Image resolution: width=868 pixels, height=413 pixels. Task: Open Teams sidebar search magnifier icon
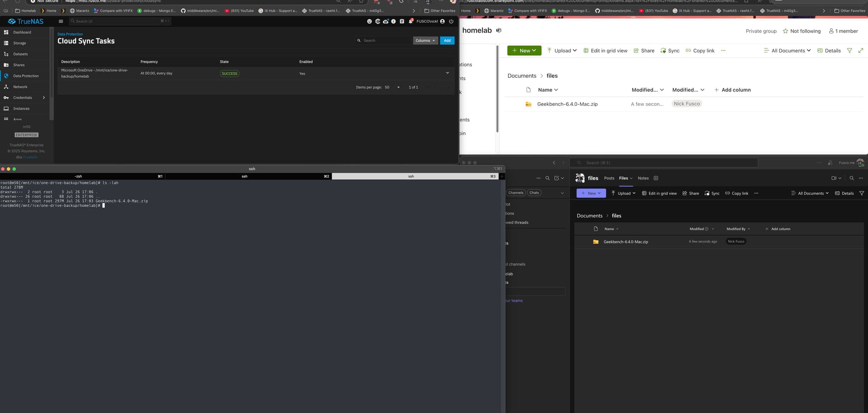click(547, 178)
